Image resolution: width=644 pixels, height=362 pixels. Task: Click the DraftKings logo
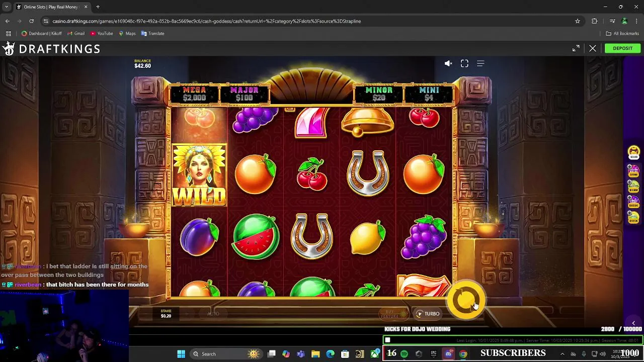pos(51,49)
